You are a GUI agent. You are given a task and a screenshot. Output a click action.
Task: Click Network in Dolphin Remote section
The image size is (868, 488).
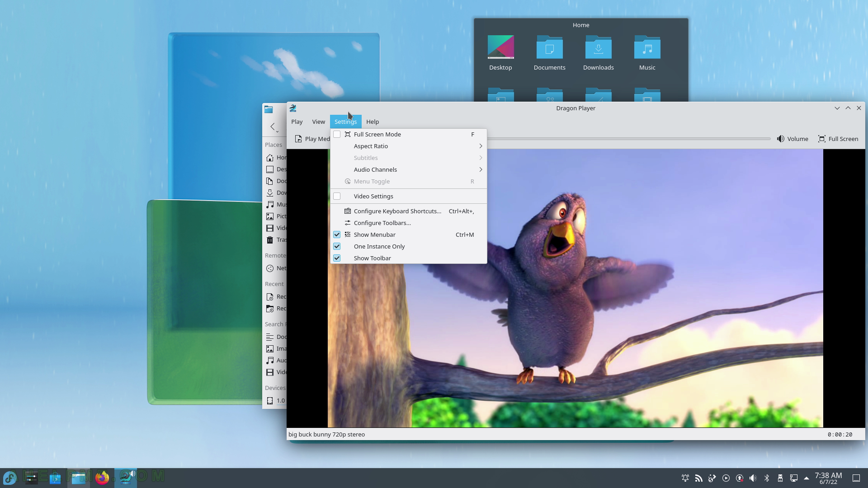click(276, 268)
